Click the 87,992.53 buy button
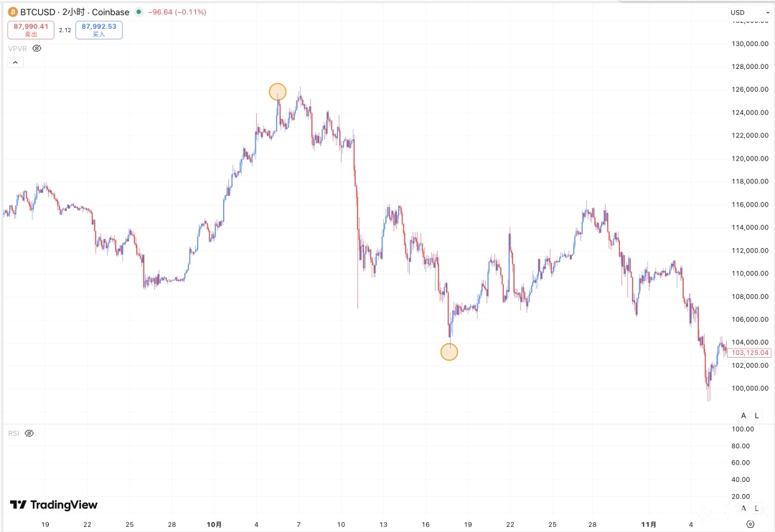 coord(99,29)
